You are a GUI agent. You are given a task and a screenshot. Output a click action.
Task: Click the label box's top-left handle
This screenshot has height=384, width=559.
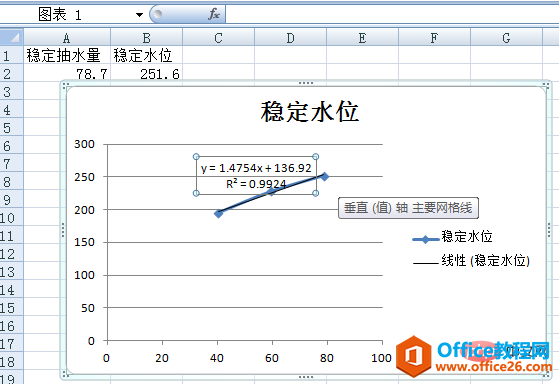click(x=196, y=157)
